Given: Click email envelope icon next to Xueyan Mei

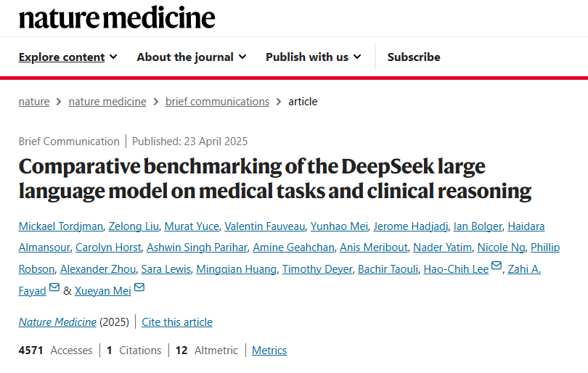Looking at the screenshot, I should coord(139,288).
